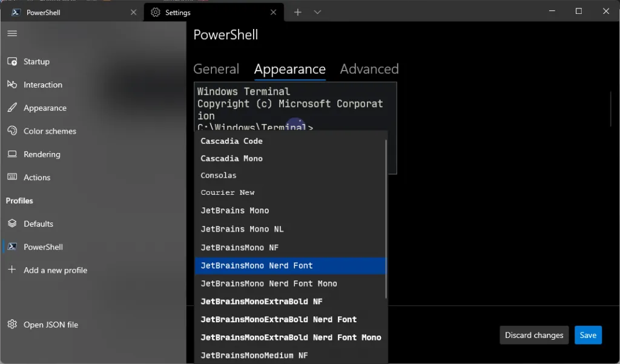Open the Advanced settings tab
Image resolution: width=620 pixels, height=364 pixels.
click(x=369, y=69)
